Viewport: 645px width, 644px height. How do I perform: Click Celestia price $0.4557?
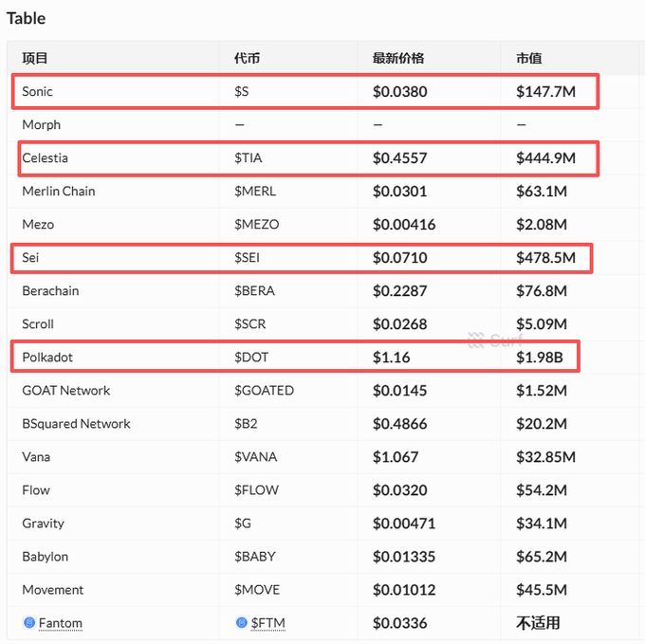point(400,158)
